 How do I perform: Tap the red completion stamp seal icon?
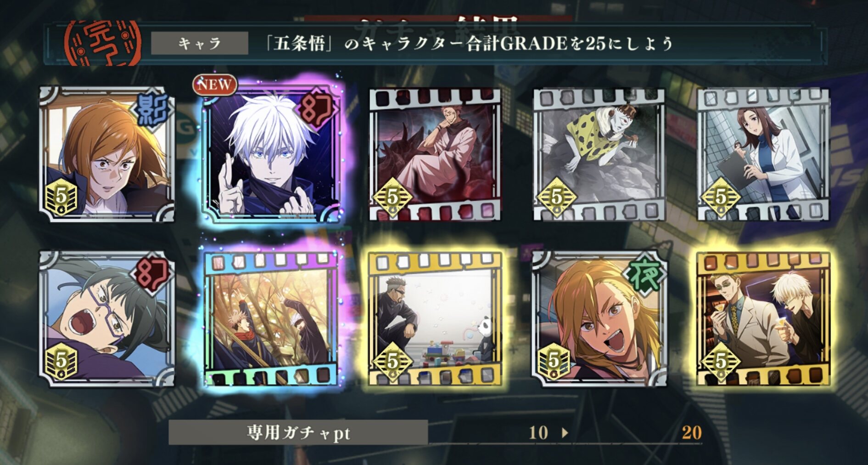[x=103, y=44]
